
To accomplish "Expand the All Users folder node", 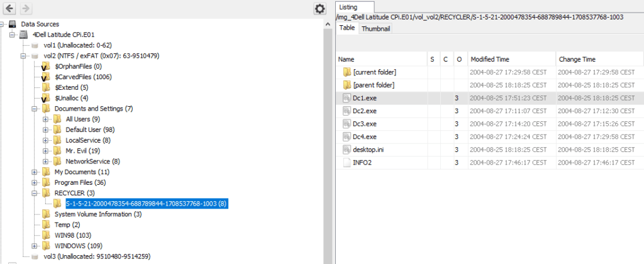I will tap(45, 119).
